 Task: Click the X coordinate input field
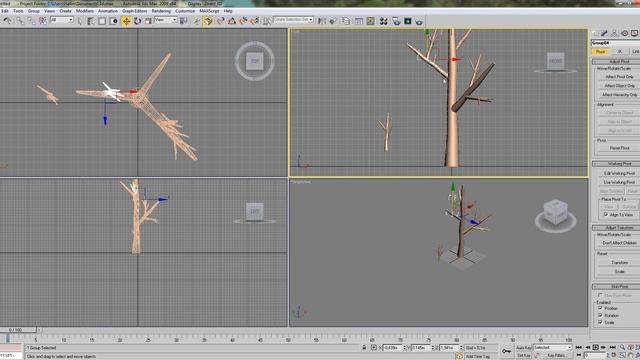[392, 348]
